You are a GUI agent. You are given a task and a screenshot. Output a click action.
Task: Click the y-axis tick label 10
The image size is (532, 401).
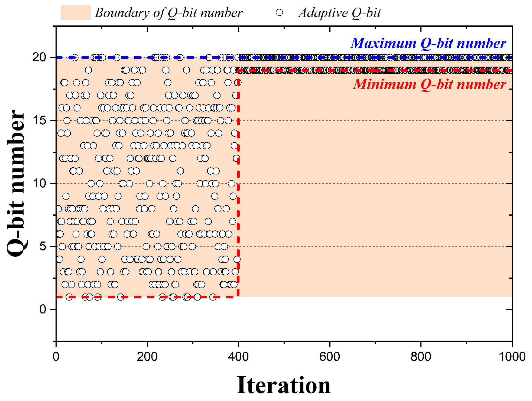39,183
